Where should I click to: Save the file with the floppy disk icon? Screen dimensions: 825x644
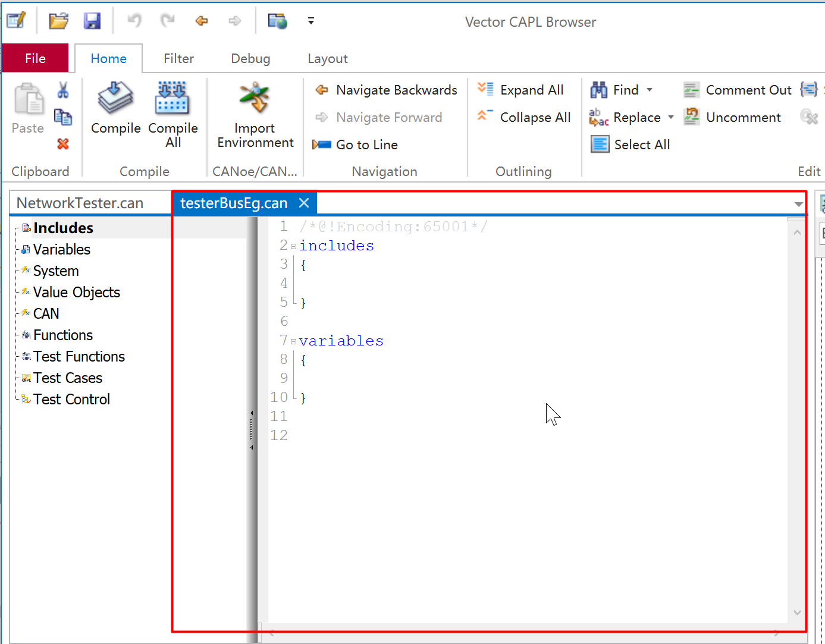92,21
